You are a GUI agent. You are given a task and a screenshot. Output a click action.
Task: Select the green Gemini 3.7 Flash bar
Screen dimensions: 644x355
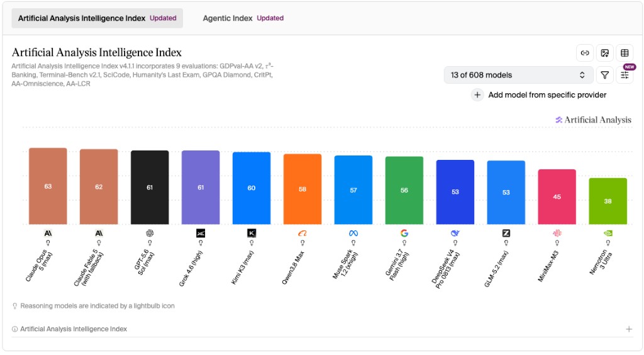[404, 191]
